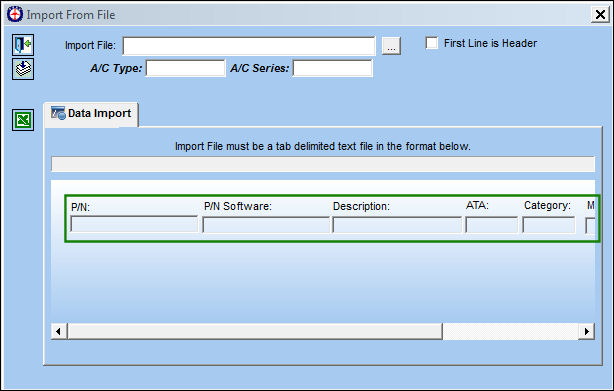Click the tab delimited format instruction text
Screen dimensions: 614x391
pos(323,146)
